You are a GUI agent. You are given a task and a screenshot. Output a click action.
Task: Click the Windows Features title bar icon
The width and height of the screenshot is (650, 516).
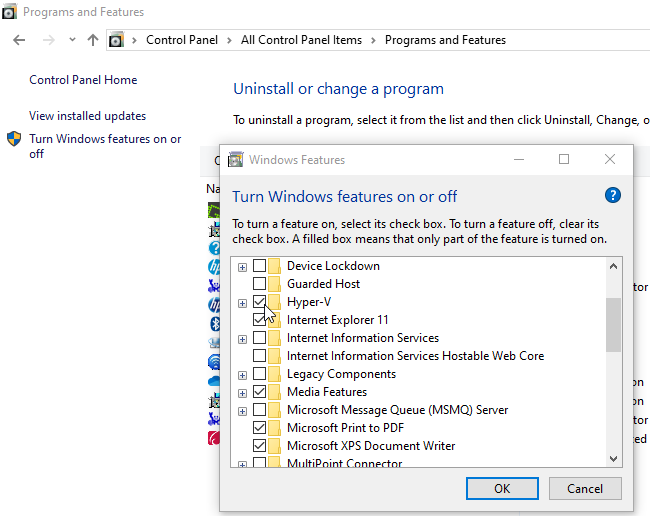[235, 160]
